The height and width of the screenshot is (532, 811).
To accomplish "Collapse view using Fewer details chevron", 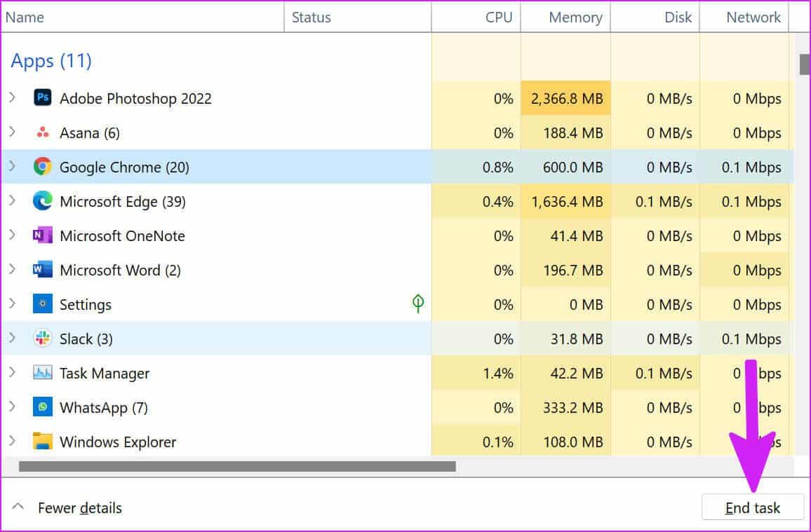I will pyautogui.click(x=18, y=506).
